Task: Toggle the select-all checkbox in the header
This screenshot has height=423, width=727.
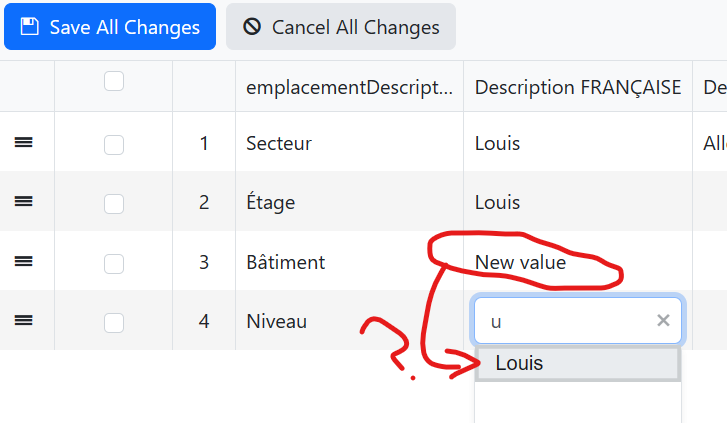Action: 114,82
